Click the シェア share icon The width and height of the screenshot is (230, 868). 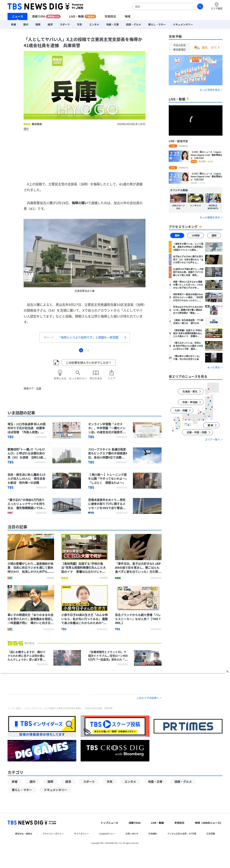coord(111,372)
